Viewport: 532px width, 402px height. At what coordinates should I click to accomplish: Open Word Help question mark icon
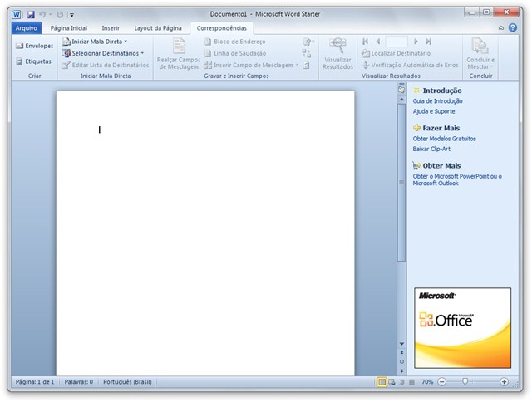tap(513, 27)
